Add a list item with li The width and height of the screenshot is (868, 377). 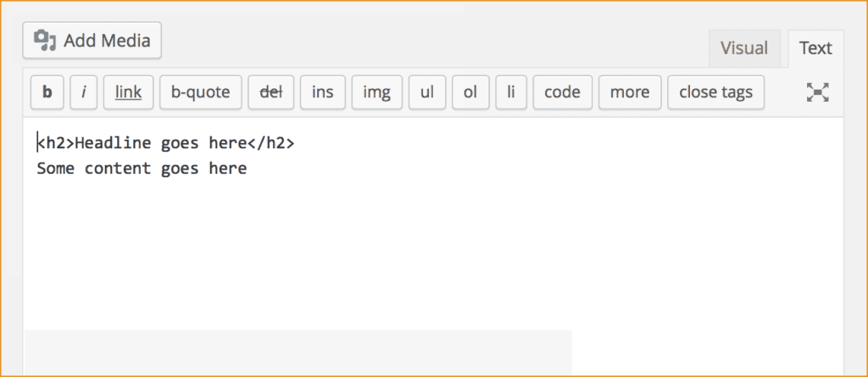[x=511, y=91]
